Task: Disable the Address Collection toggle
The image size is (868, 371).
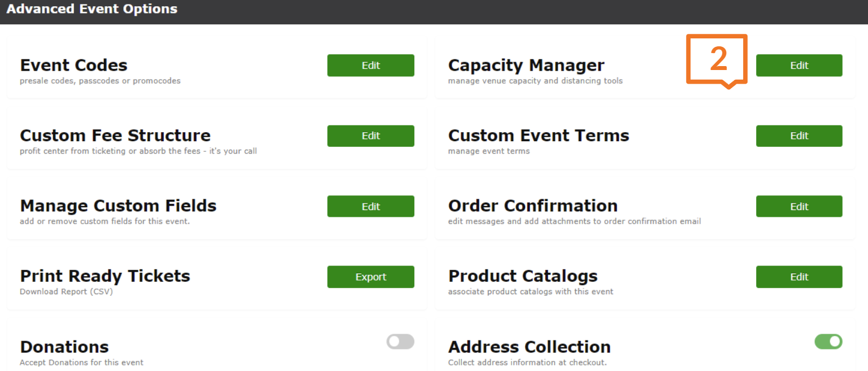Action: 828,341
